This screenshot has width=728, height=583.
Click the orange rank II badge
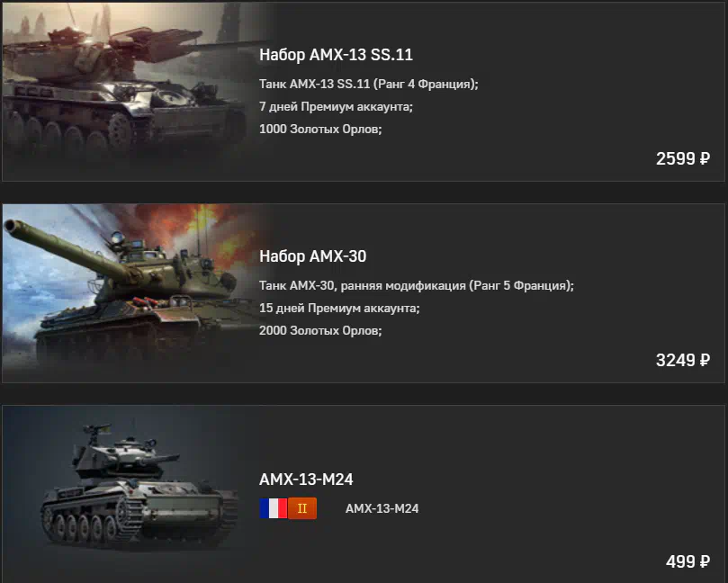click(302, 508)
